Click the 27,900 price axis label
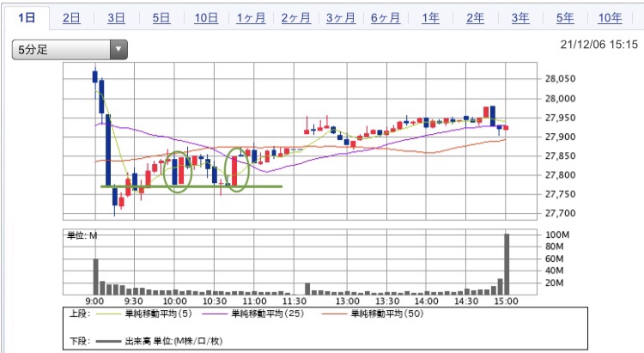Viewport: 644px width, 353px height. [x=560, y=137]
